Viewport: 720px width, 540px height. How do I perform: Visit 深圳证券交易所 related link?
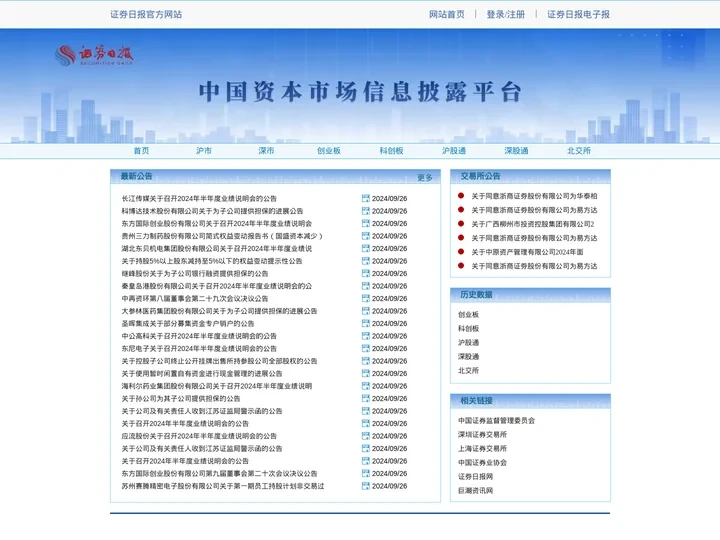click(x=482, y=434)
